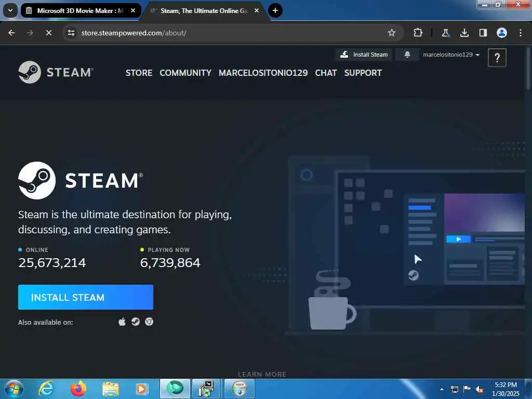Open the COMMUNITY menu
The image size is (532, 399).
[x=185, y=73]
